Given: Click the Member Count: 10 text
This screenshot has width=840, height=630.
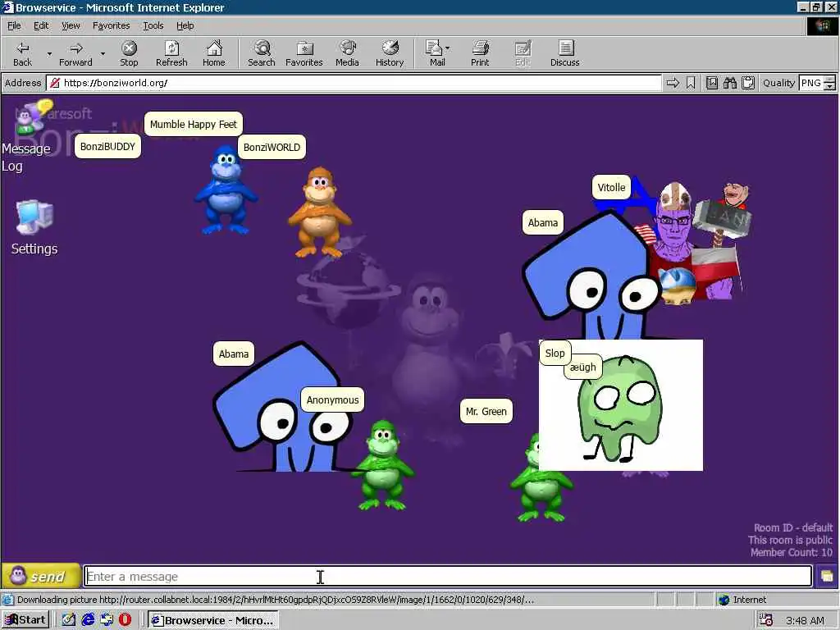Looking at the screenshot, I should [792, 552].
